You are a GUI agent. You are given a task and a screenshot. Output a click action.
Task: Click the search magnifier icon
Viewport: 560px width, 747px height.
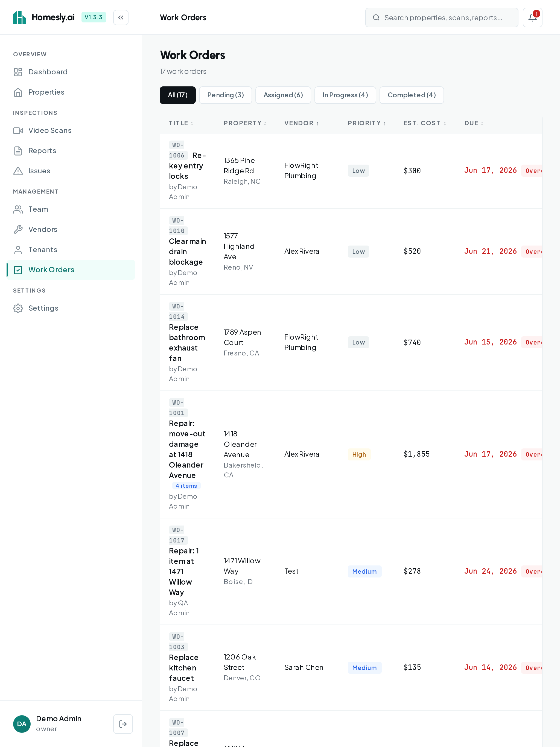tap(376, 17)
